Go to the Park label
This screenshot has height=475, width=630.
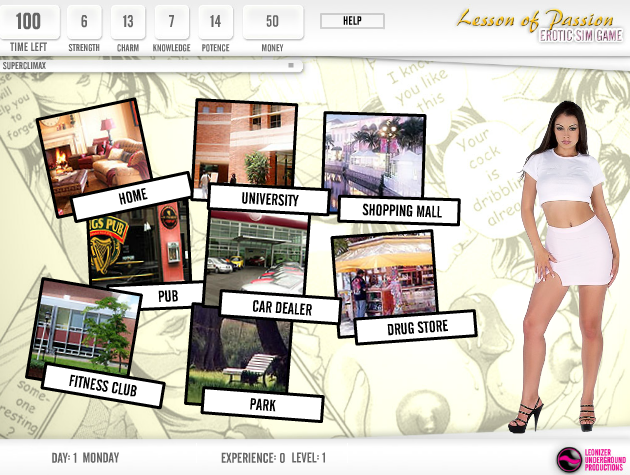point(263,405)
